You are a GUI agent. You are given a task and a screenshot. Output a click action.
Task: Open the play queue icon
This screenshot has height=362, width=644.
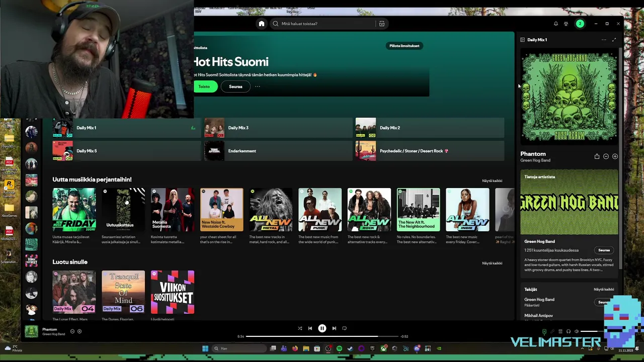tap(560, 331)
